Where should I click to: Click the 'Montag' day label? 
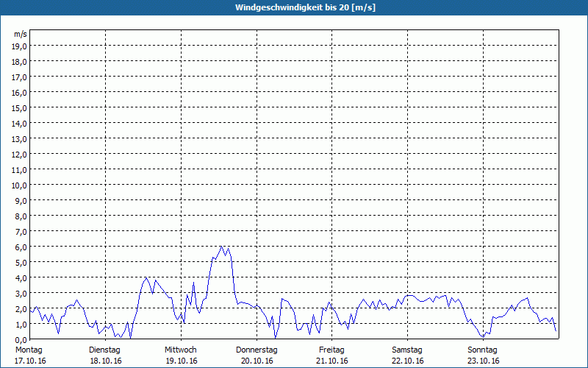tap(29, 350)
